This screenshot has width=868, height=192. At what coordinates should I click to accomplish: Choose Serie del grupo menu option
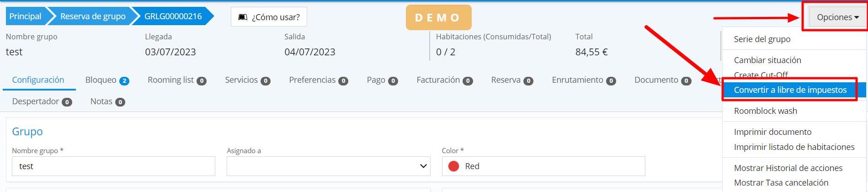(762, 39)
